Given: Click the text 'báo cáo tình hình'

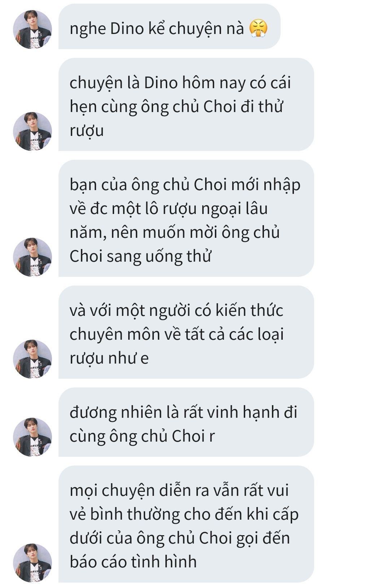Looking at the screenshot, I should (x=133, y=562).
